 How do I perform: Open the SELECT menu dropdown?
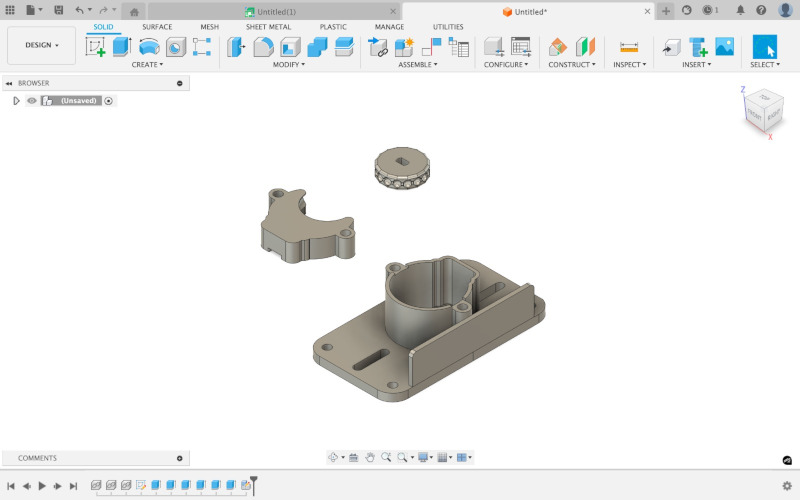click(x=764, y=65)
